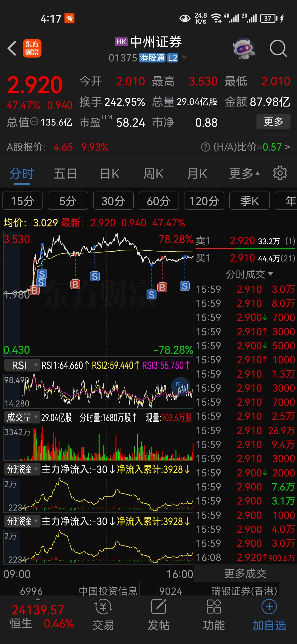Tap the 卖1 order row
Image resolution: width=297 pixels, height=644 pixels.
[245, 241]
